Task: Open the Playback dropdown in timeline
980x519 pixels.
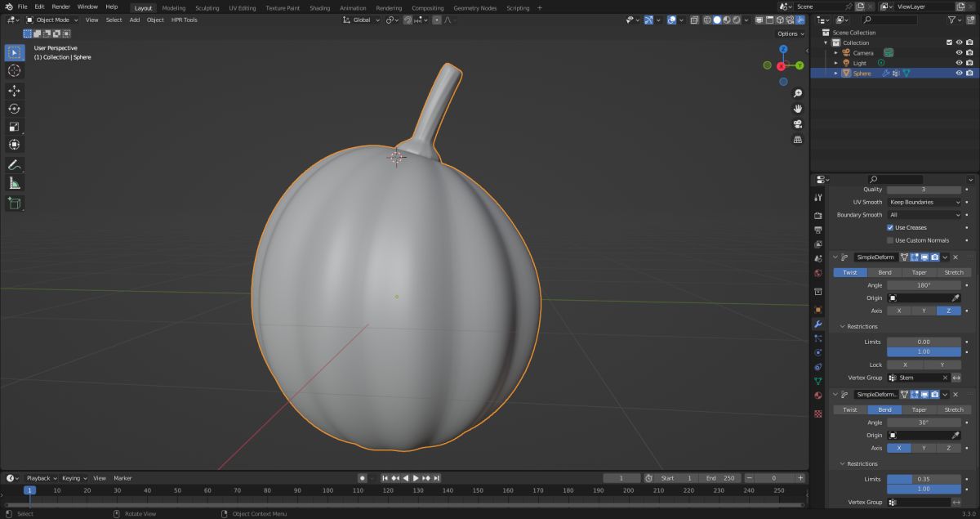Action: [41, 478]
